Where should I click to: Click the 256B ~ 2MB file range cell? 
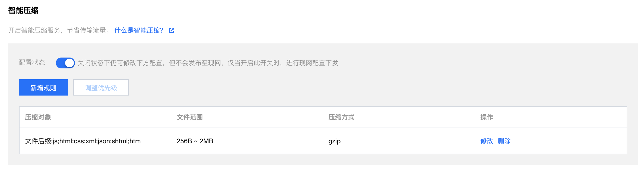[195, 141]
